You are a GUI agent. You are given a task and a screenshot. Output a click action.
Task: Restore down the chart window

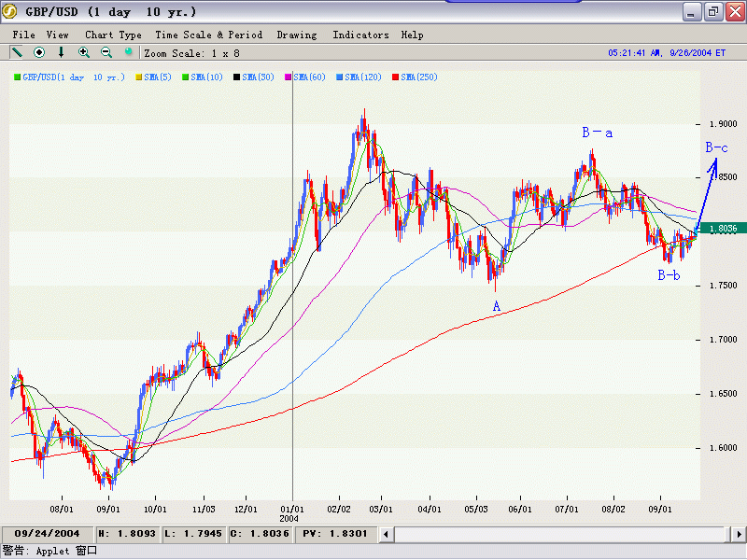(x=713, y=11)
